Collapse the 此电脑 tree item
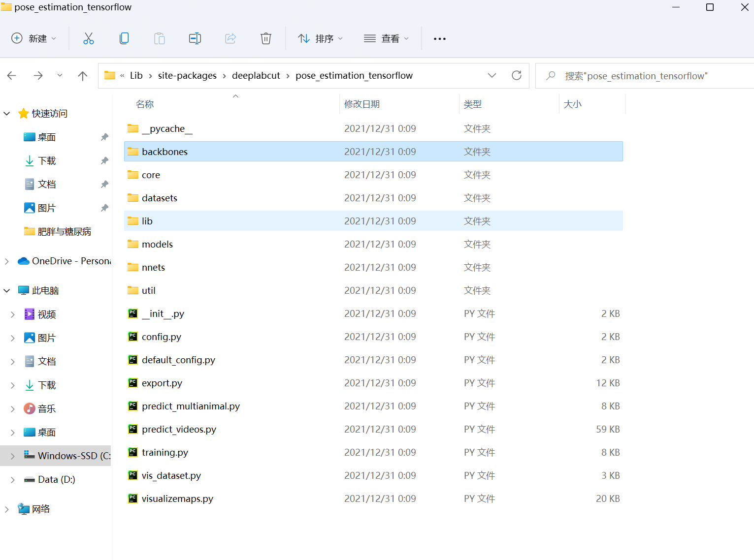754x560 pixels. pyautogui.click(x=6, y=290)
